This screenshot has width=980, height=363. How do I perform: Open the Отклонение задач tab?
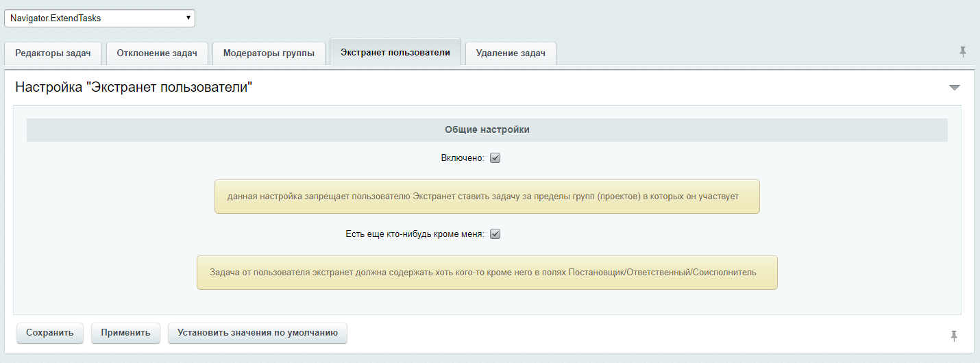(x=157, y=53)
